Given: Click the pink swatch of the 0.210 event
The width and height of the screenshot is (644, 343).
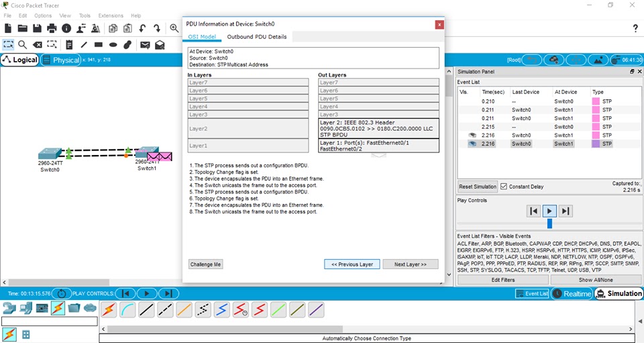Looking at the screenshot, I should tap(596, 101).
